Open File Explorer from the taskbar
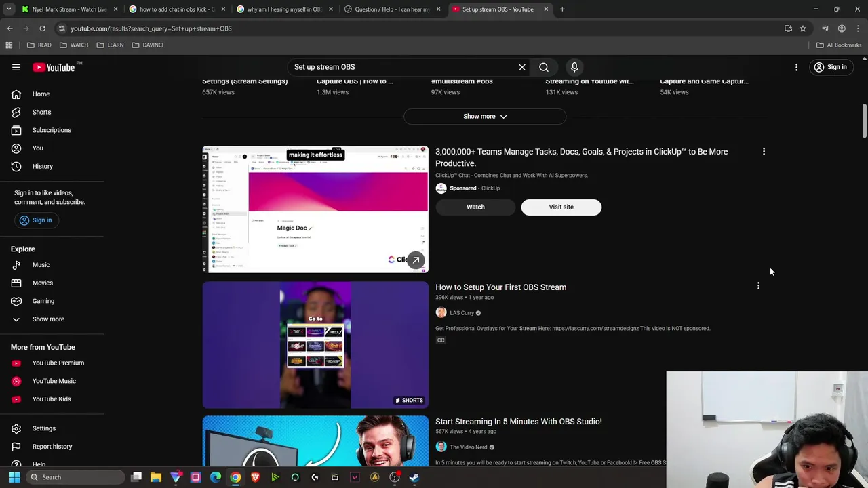 pyautogui.click(x=156, y=477)
